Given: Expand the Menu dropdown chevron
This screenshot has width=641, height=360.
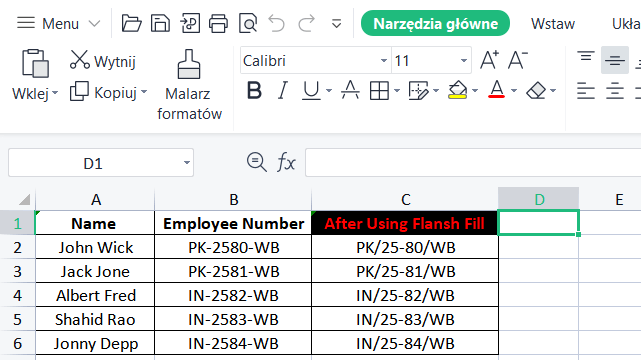Looking at the screenshot, I should tap(94, 24).
